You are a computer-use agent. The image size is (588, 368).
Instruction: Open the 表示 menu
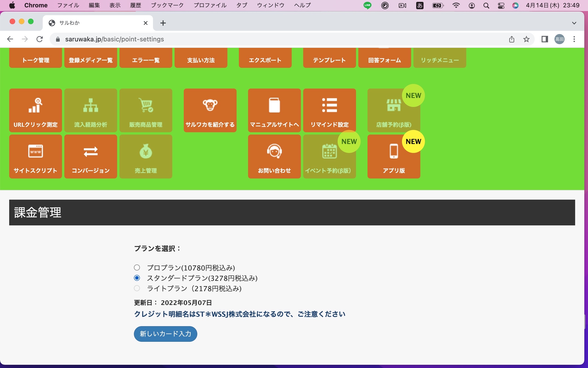tap(115, 5)
